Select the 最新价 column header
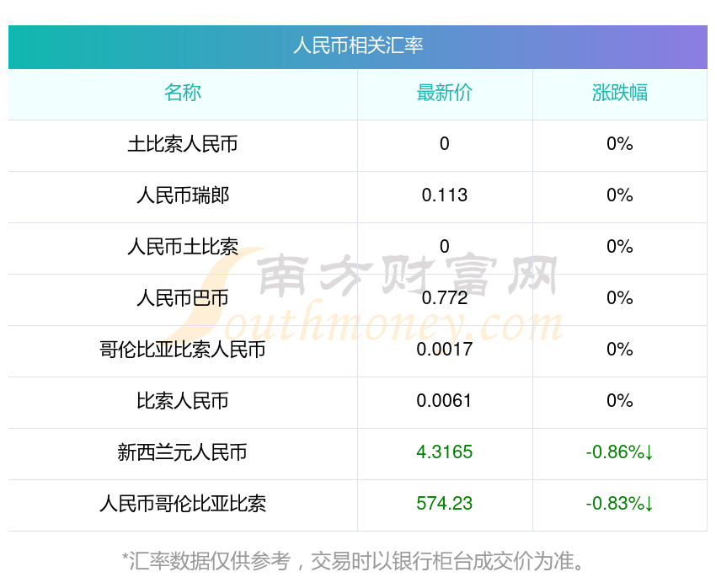Screen dimensions: 716x588 point(444,93)
